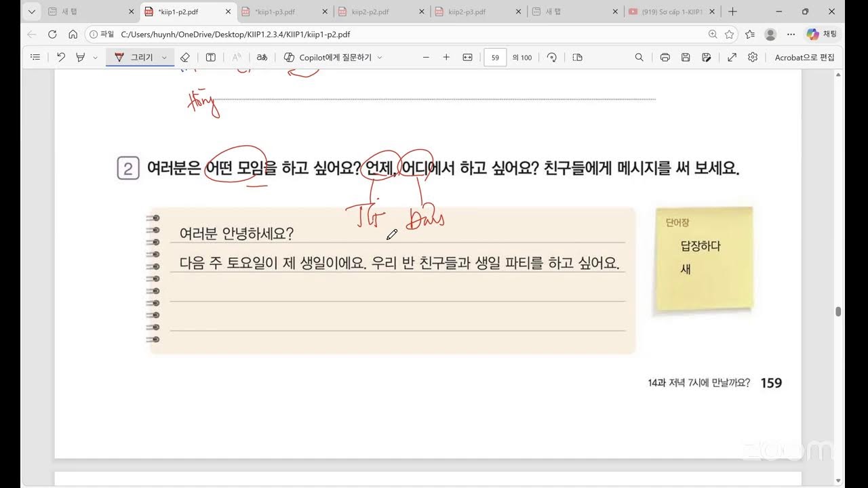
Task: Open the favorites list icon
Action: click(x=750, y=34)
